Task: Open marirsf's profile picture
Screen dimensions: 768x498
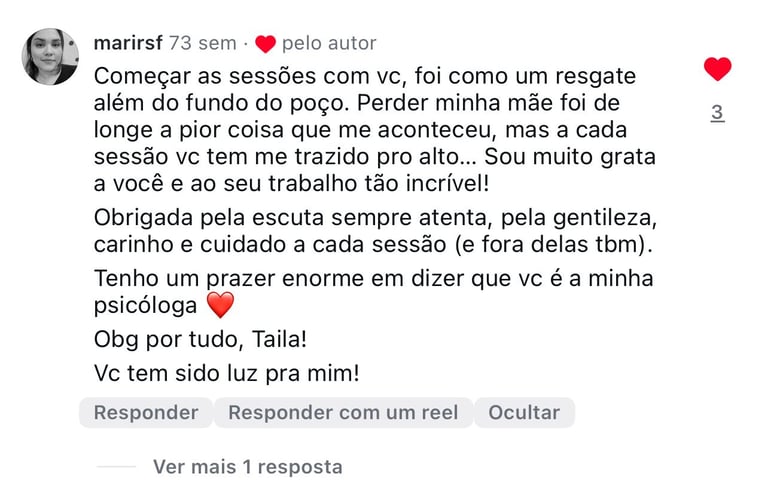Action: 50,56
